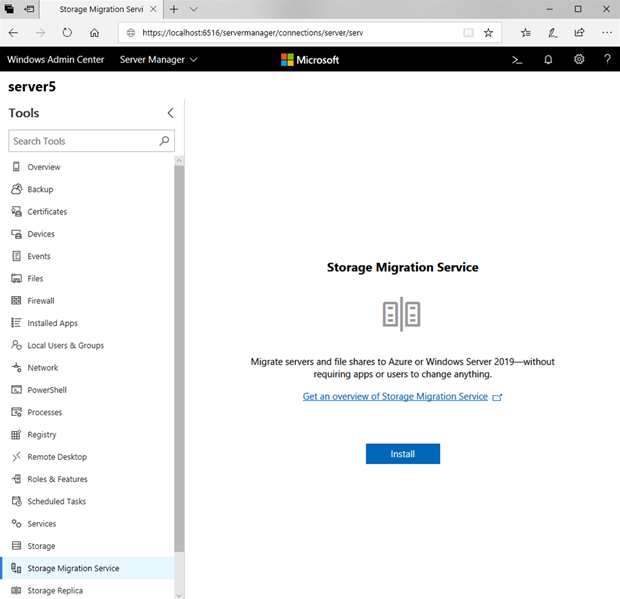Open settings gear in header
Viewport: 620px width, 599px height.
[579, 59]
